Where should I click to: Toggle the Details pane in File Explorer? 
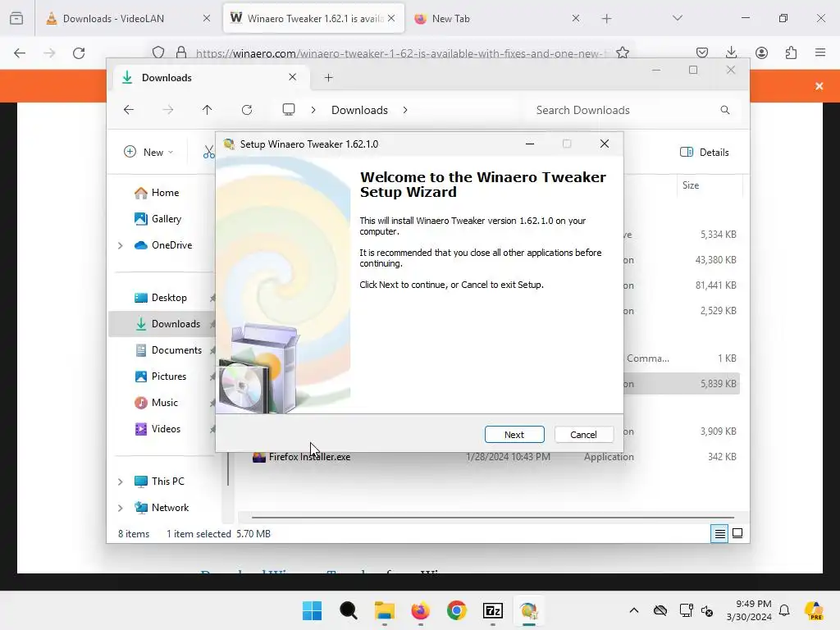coord(705,152)
